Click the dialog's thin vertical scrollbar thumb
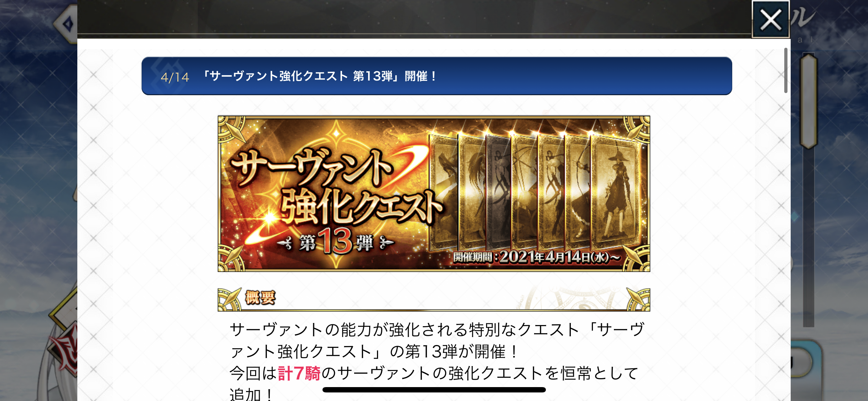The image size is (868, 401). tap(786, 70)
